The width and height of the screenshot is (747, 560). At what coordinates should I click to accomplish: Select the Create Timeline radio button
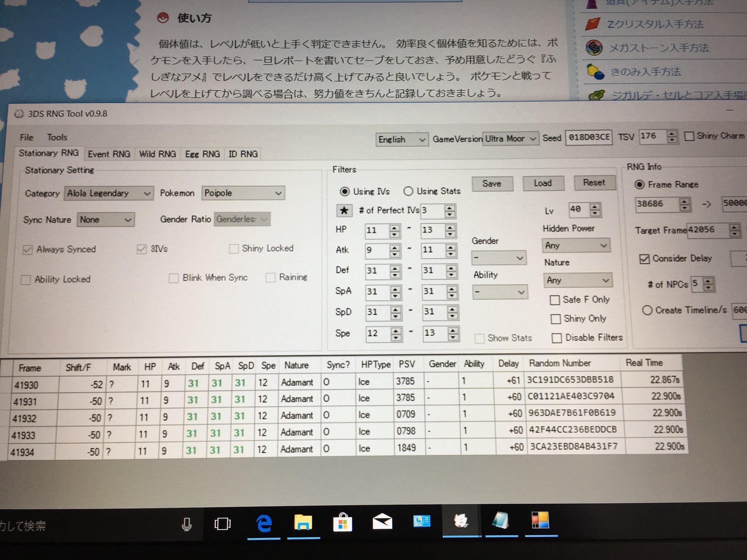647,310
